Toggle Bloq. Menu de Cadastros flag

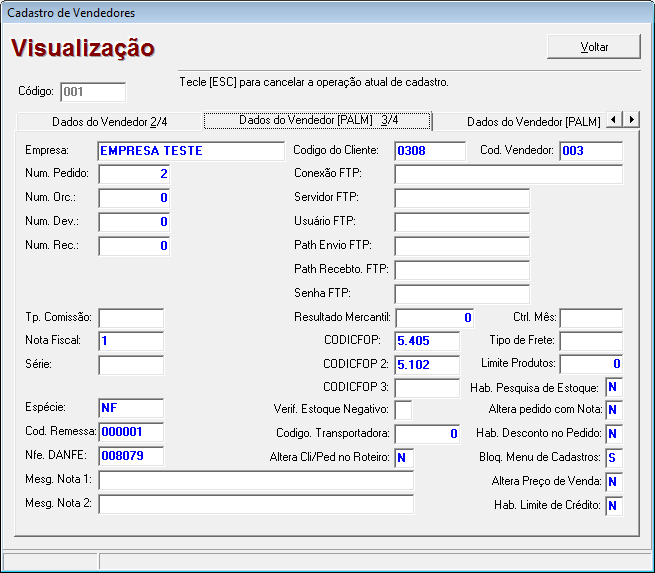613,458
